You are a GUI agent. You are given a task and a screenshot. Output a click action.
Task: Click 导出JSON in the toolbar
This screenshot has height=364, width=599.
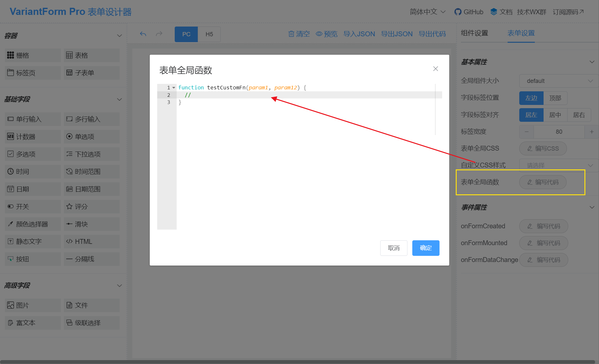click(397, 34)
